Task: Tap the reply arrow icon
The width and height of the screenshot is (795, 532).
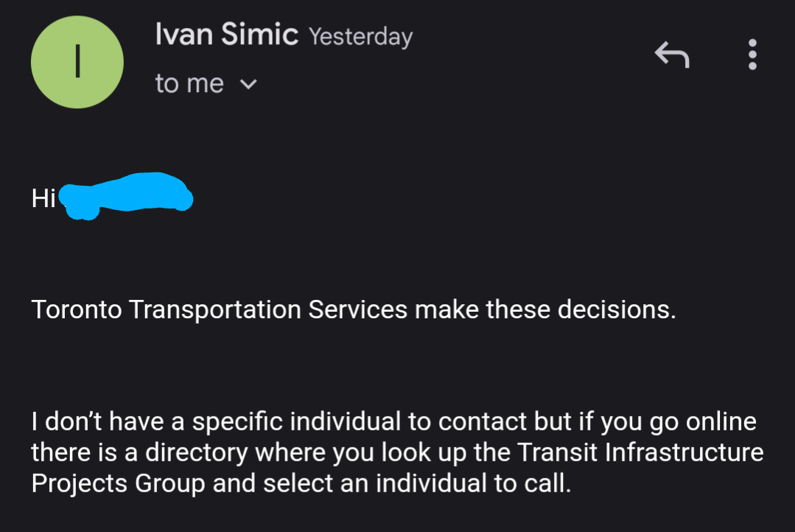Action: point(672,55)
